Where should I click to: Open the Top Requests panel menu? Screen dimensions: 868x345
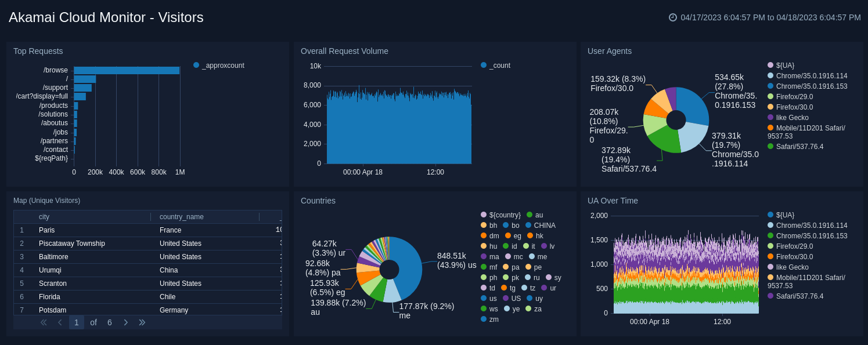coord(38,51)
